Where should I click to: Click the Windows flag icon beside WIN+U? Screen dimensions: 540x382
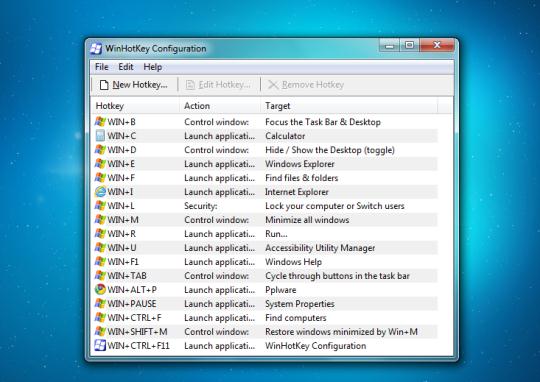point(100,248)
